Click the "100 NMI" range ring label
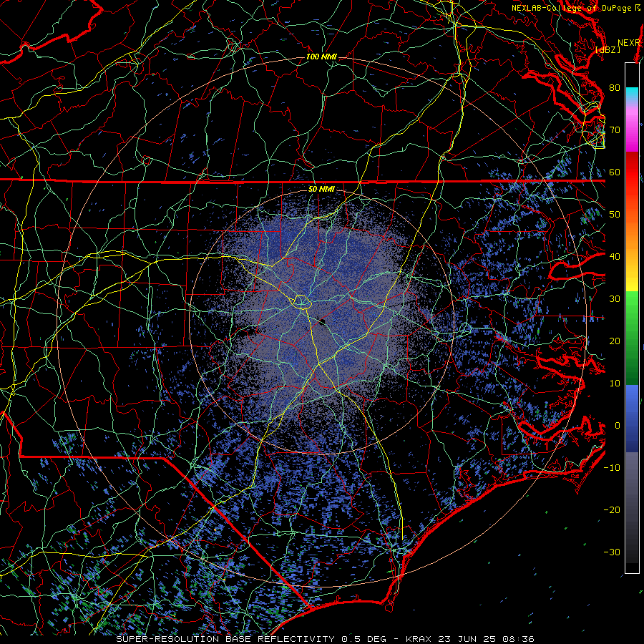 click(x=321, y=57)
